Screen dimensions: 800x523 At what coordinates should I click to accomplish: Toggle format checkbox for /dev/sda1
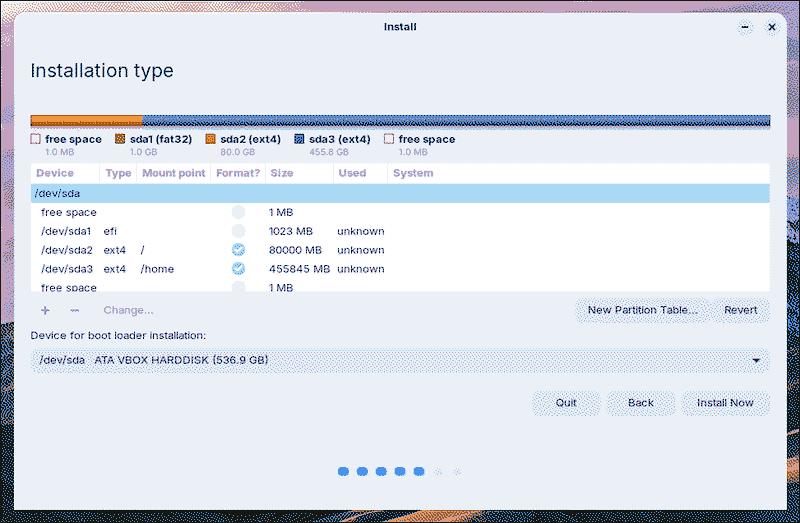(238, 231)
